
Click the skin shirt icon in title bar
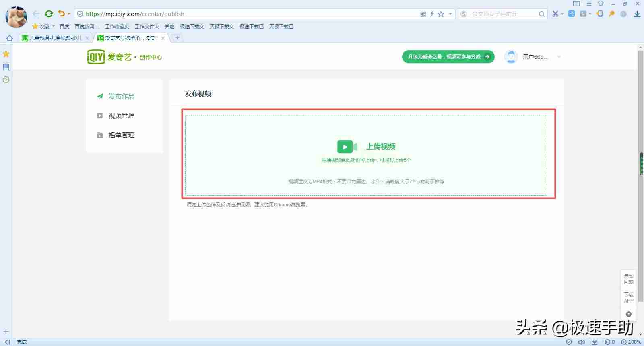tap(601, 4)
